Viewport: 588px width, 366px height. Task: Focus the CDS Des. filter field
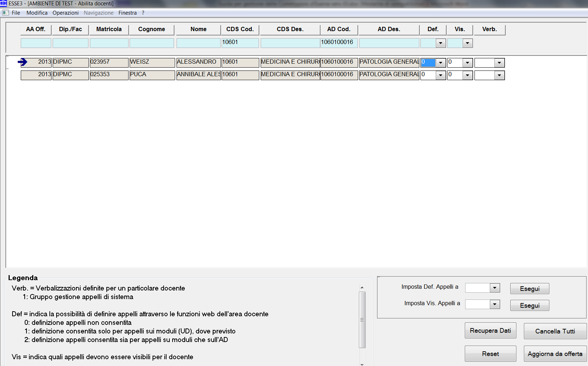click(290, 43)
